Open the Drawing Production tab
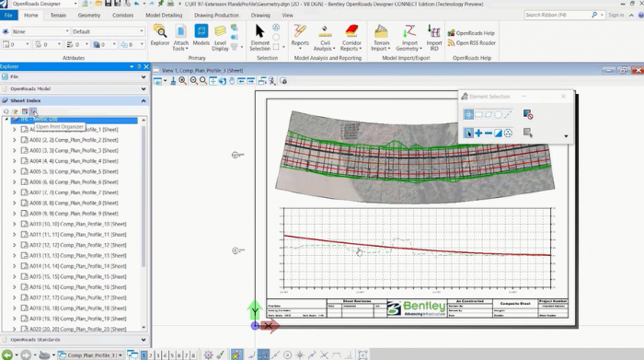 216,16
